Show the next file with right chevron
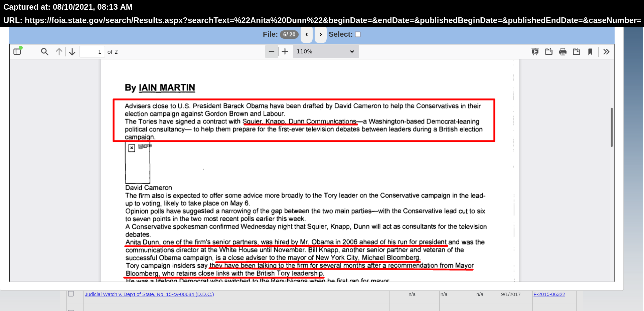 [x=321, y=34]
